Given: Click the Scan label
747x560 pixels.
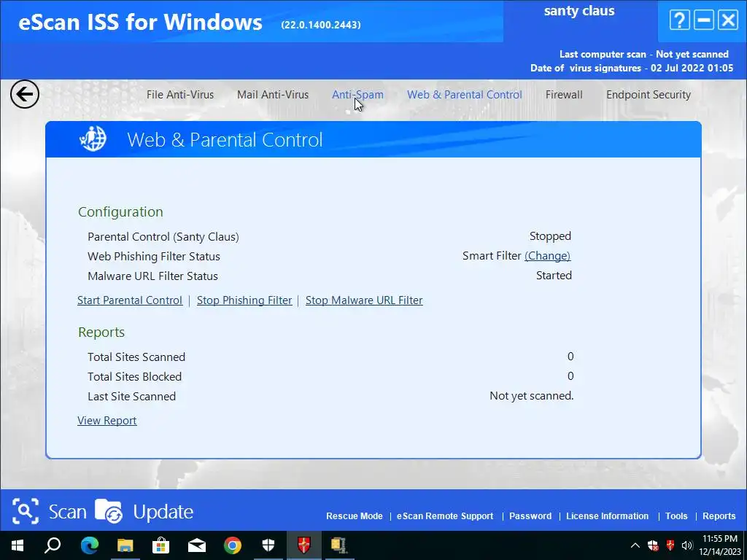Looking at the screenshot, I should [68, 512].
